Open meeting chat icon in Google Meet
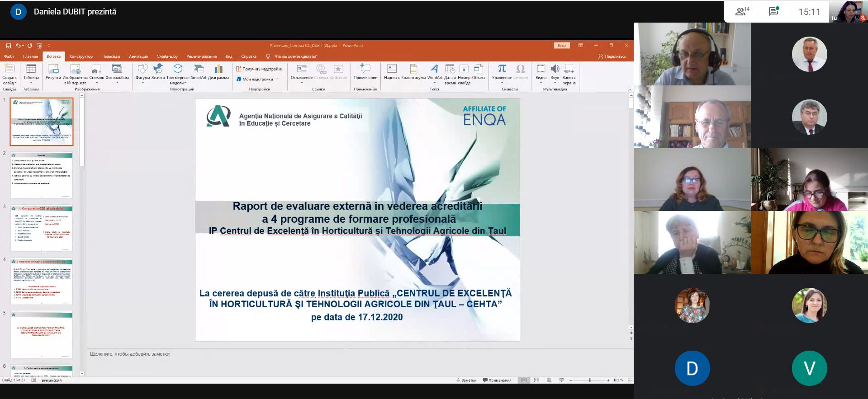Screen dimensions: 868x399 pyautogui.click(x=773, y=12)
